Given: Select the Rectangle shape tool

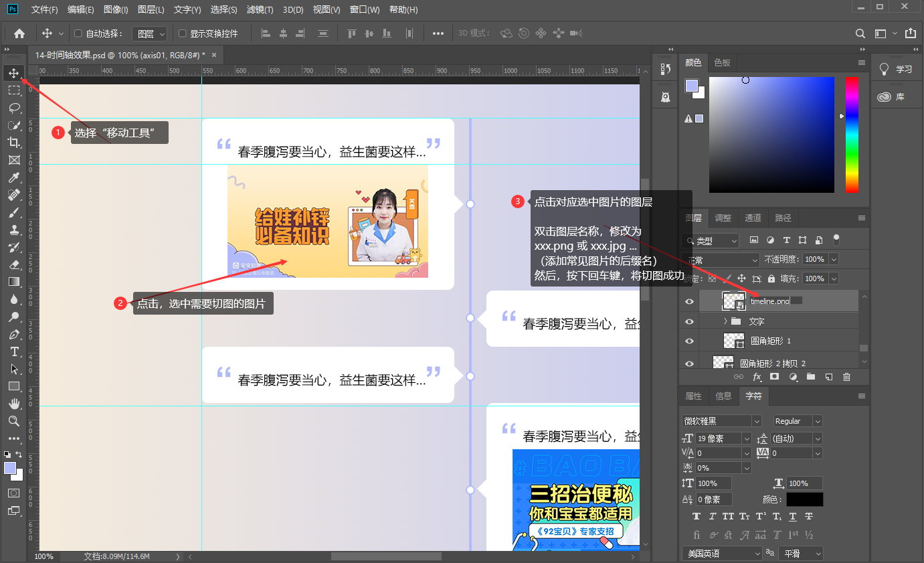Looking at the screenshot, I should point(14,386).
